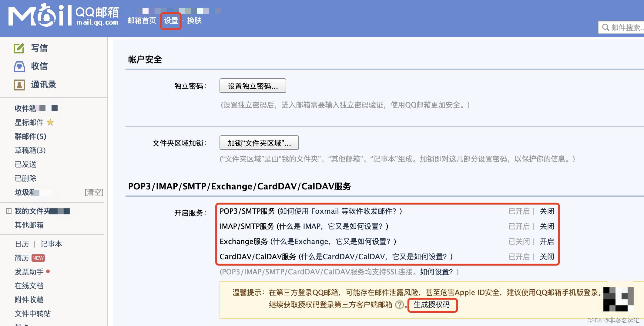Click the contacts icon beside 通讯录

[19, 85]
